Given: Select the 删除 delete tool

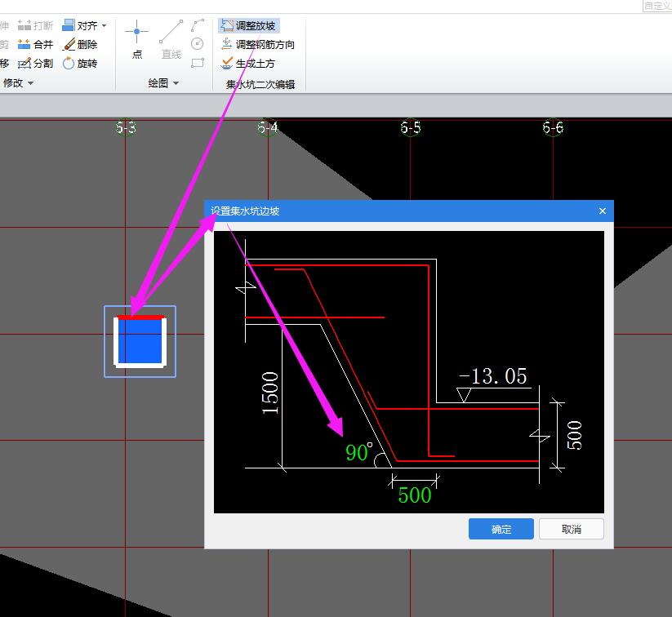Looking at the screenshot, I should point(80,45).
